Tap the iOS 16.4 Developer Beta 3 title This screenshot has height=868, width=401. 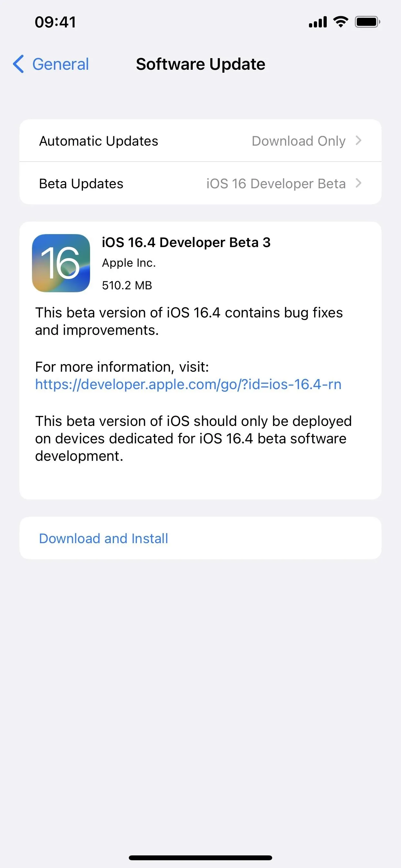coord(186,242)
